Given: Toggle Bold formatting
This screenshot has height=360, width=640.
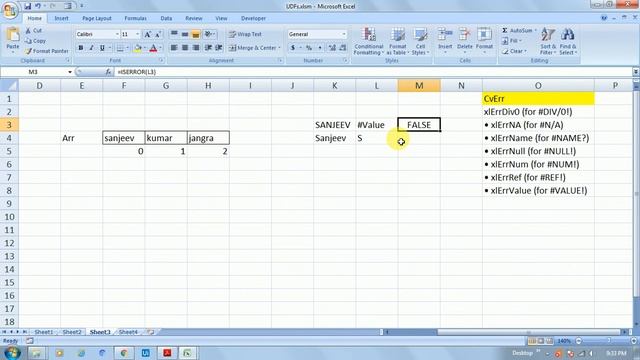Looking at the screenshot, I should (81, 48).
